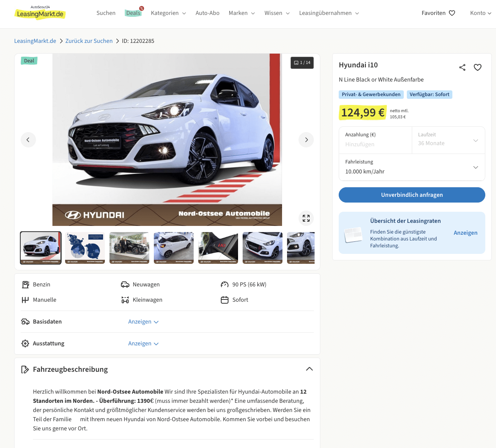Expand Basisdaten via Anzeigen
The height and width of the screenshot is (448, 496).
coord(143,322)
